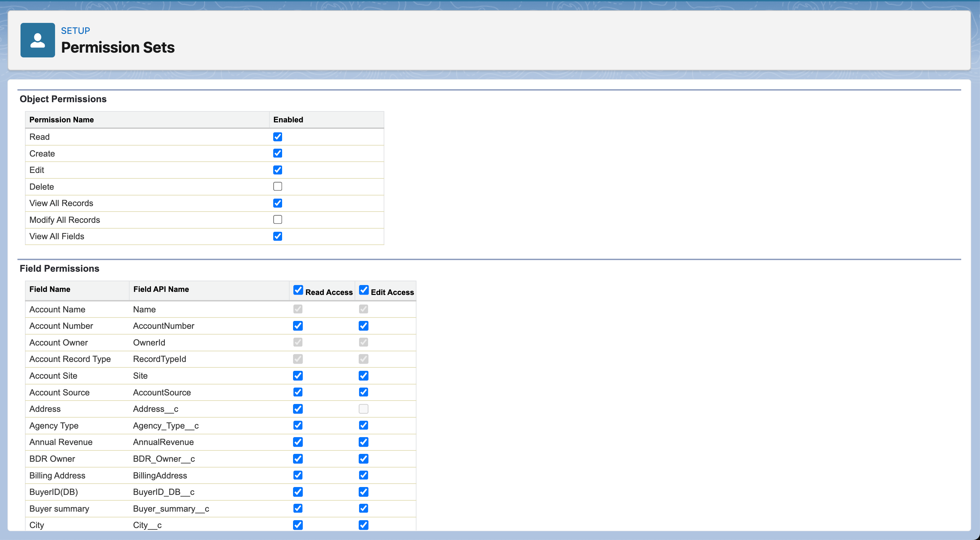Enable the Modify All Records permission
This screenshot has width=980, height=540.
coord(278,219)
